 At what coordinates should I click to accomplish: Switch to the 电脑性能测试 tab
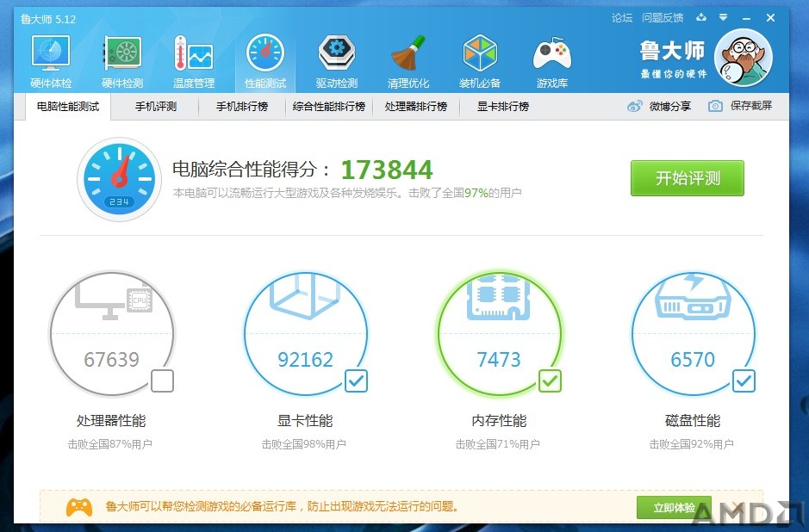pyautogui.click(x=67, y=107)
